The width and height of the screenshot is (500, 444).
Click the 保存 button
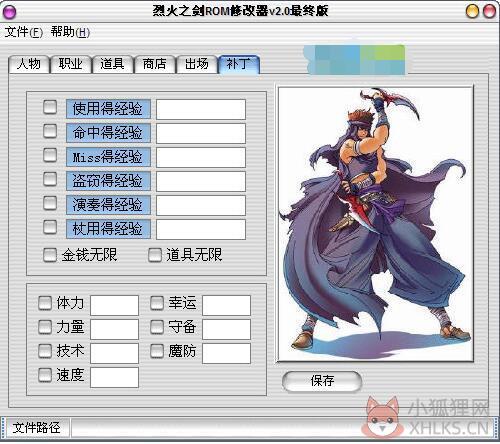click(322, 381)
